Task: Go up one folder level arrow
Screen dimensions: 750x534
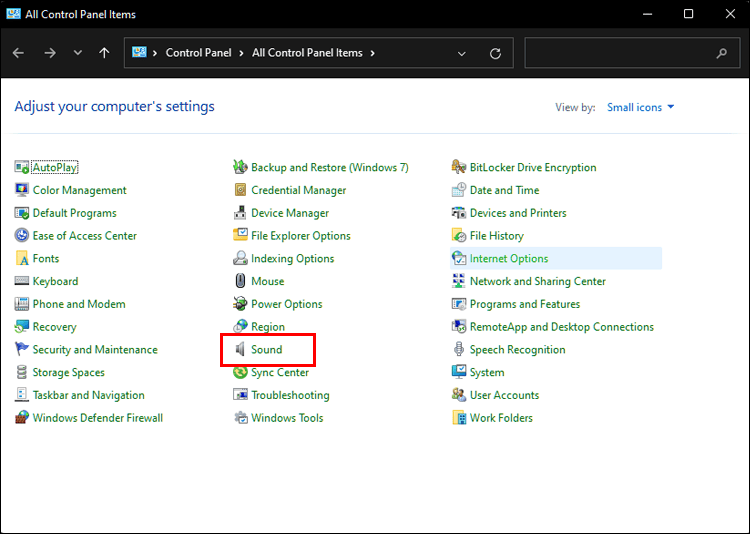Action: coord(104,53)
